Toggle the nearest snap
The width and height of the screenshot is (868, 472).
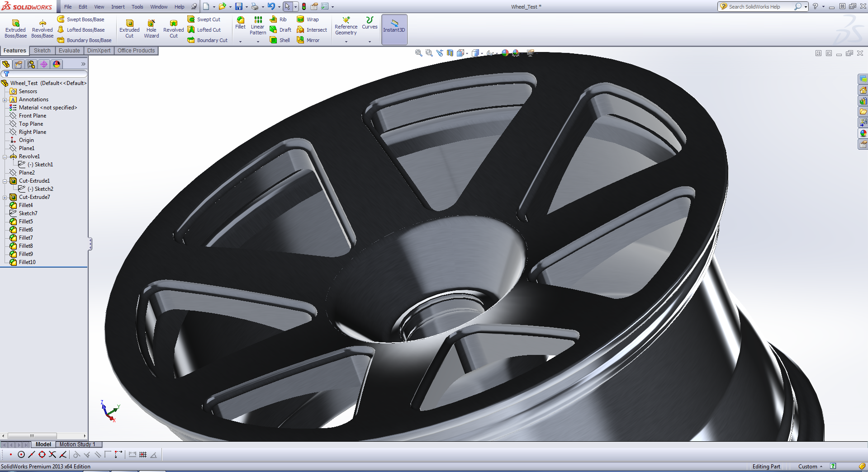[63, 455]
